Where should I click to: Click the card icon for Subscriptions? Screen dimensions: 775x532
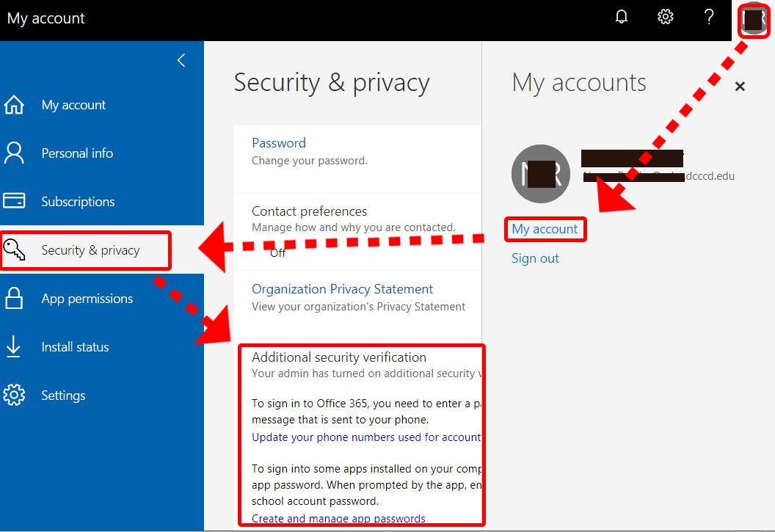14,201
